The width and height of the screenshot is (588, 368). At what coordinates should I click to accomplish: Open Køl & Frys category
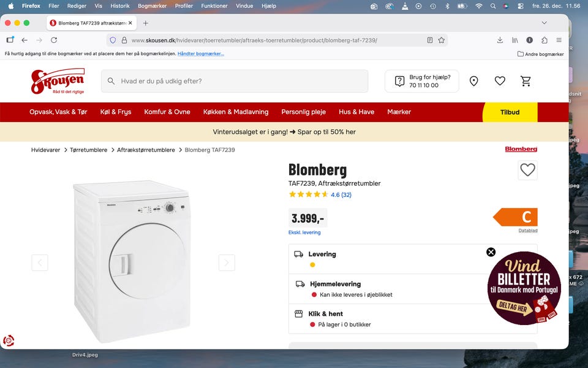[116, 112]
